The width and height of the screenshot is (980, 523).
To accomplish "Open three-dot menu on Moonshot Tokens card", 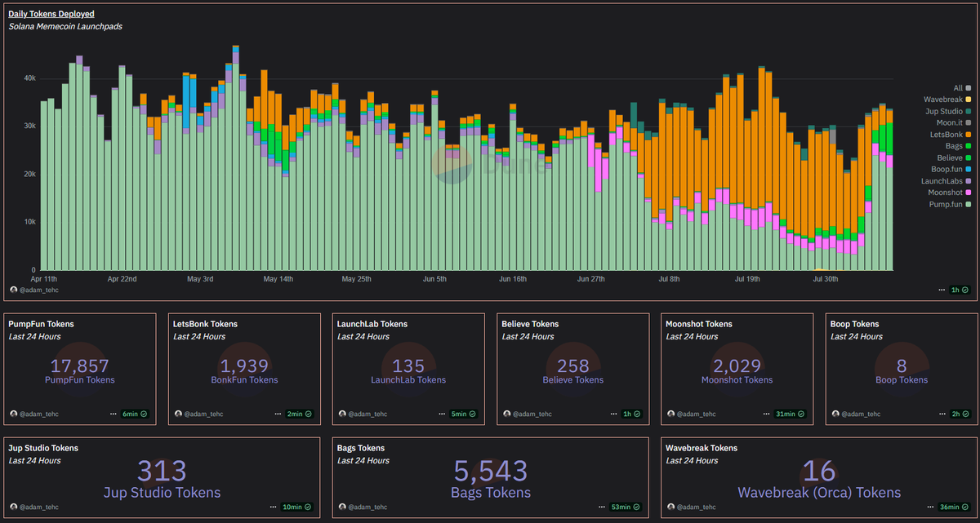I will tap(764, 414).
